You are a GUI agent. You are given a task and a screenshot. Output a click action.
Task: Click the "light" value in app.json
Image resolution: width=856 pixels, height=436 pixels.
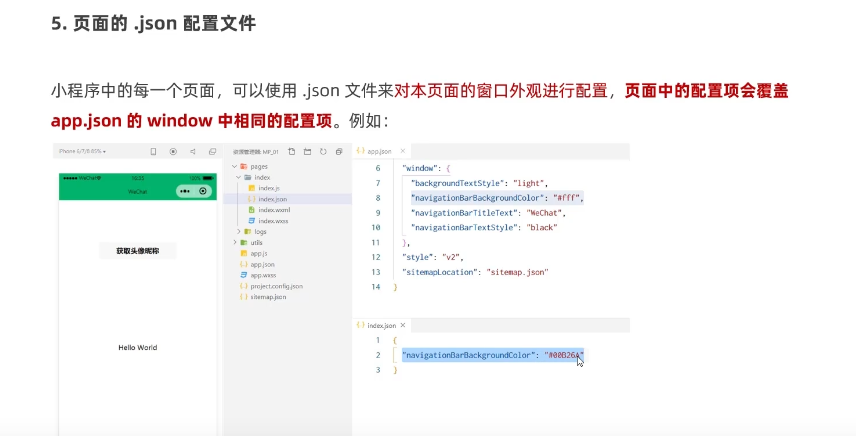[x=529, y=183]
